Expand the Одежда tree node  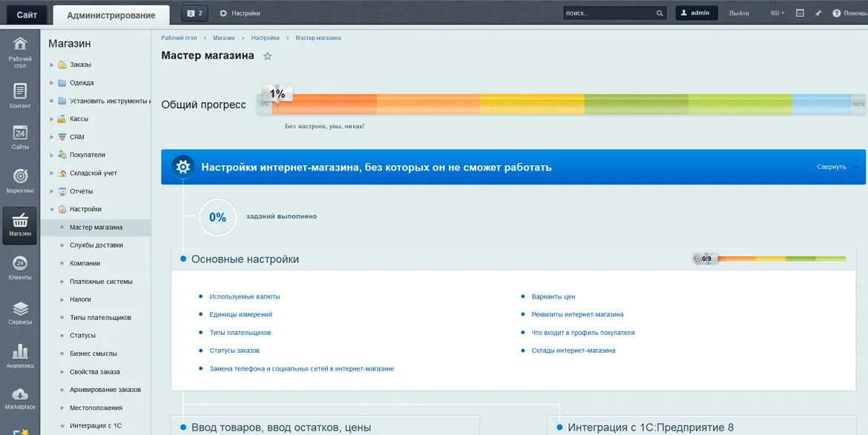(x=51, y=83)
